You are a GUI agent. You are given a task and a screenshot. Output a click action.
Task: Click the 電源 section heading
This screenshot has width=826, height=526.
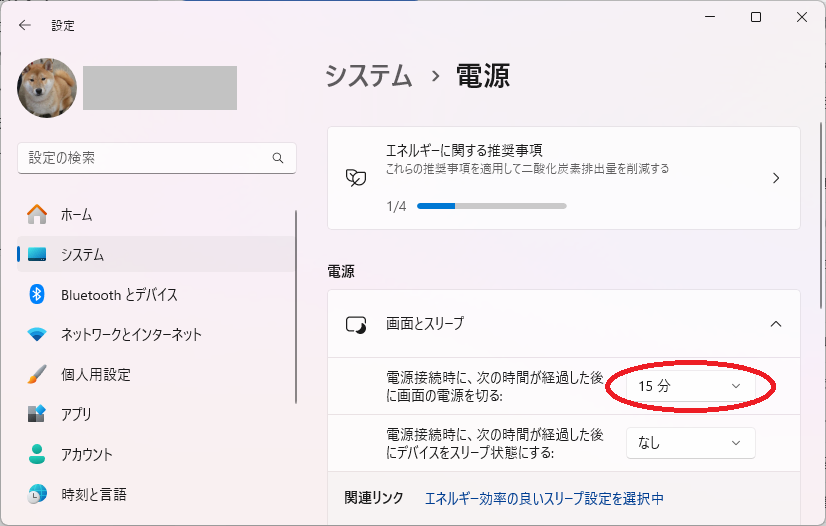tap(341, 271)
